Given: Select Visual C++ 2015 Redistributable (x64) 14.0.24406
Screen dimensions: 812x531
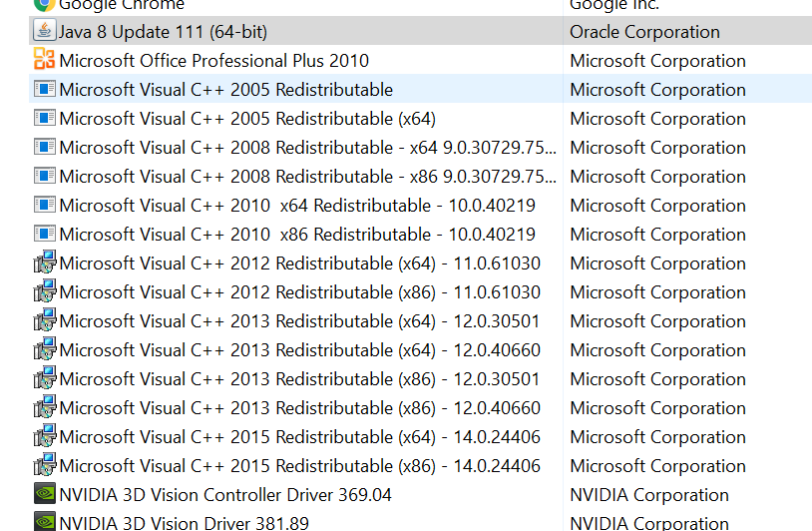Looking at the screenshot, I should click(300, 438).
